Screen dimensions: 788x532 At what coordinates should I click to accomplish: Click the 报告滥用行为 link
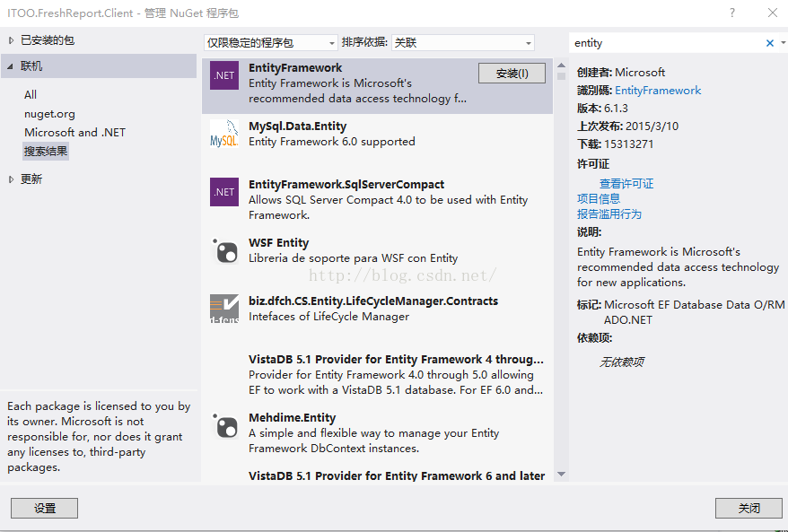coord(609,214)
